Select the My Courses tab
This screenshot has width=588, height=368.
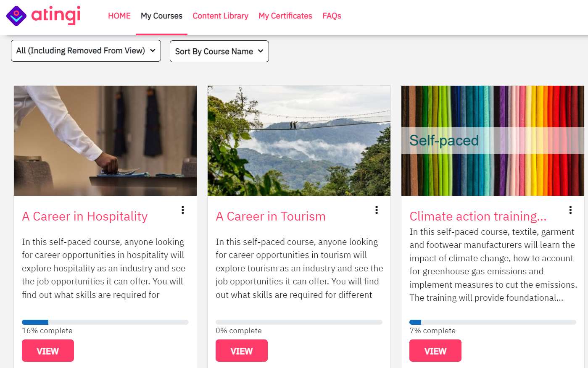coord(161,16)
